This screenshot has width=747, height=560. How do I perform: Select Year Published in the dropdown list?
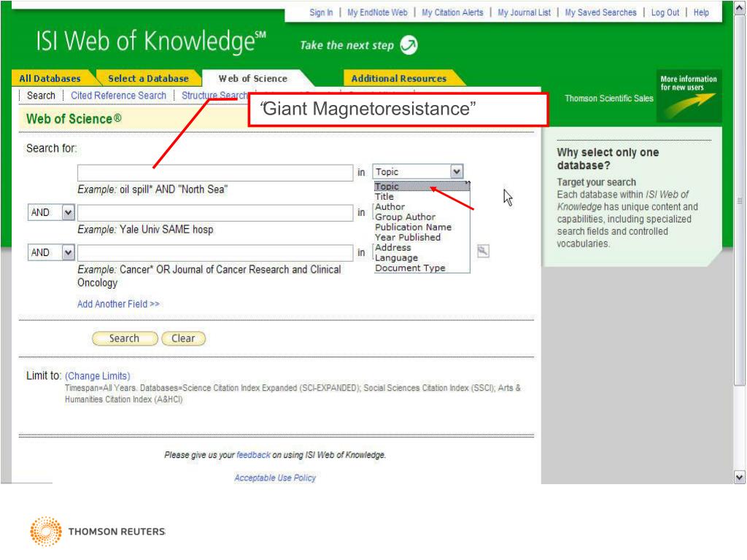tap(422, 237)
